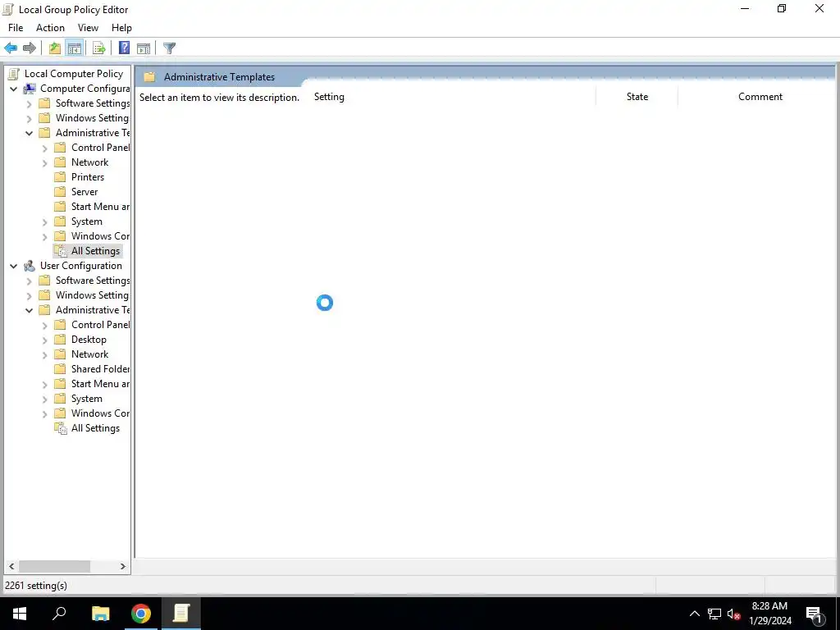Launch Google Chrome from taskbar

[x=141, y=614]
